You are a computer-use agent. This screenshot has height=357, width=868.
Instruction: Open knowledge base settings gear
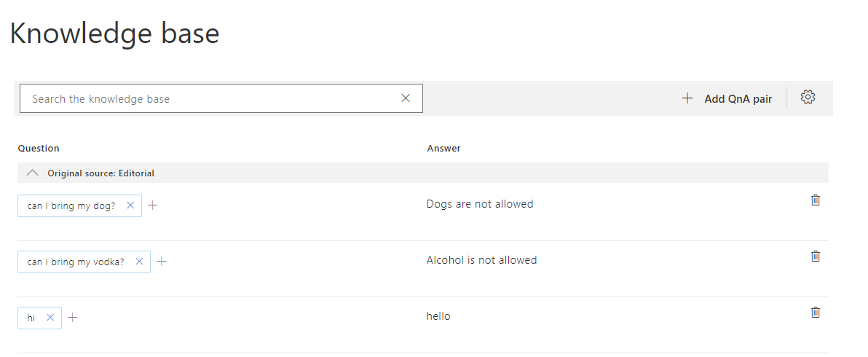pos(808,98)
